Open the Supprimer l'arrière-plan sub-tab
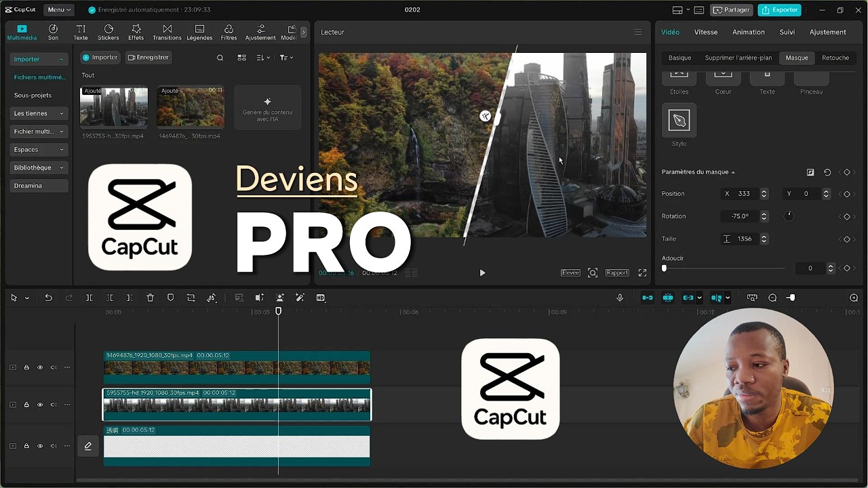The width and height of the screenshot is (868, 488). point(738,58)
